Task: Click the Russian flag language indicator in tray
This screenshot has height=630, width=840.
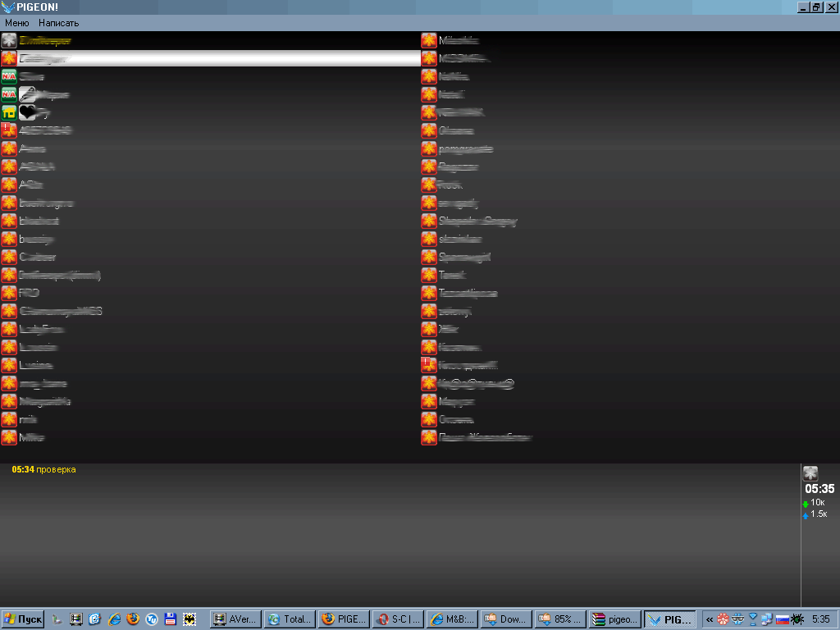Action: [782, 619]
